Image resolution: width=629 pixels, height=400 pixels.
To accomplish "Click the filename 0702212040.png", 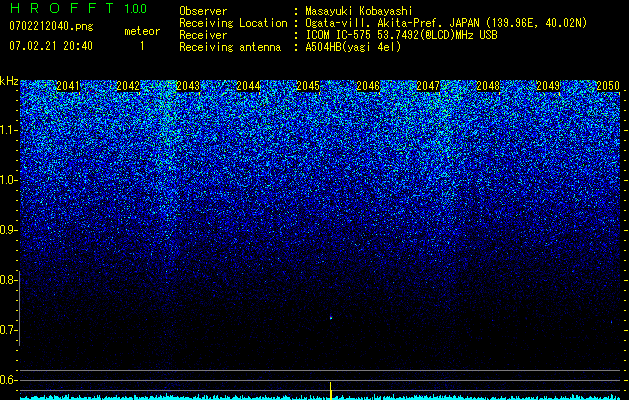I will tap(51, 27).
